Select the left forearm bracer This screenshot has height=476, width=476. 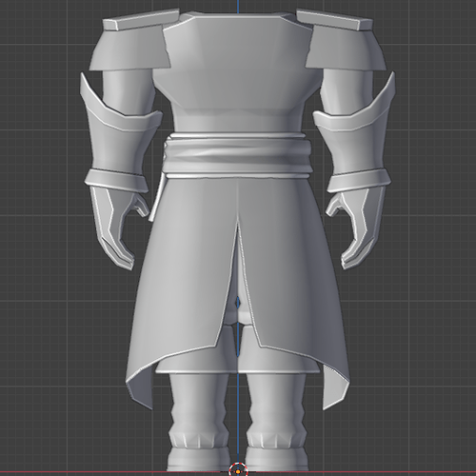click(x=117, y=140)
